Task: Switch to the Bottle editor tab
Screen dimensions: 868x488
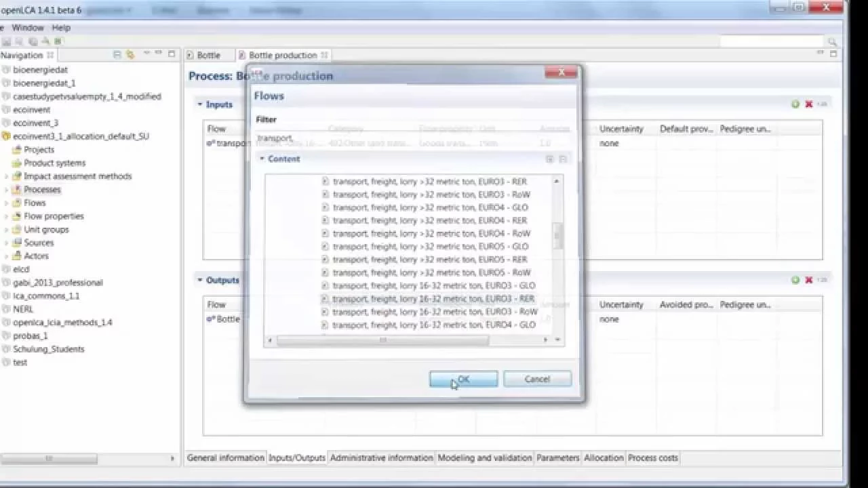Action: tap(209, 55)
